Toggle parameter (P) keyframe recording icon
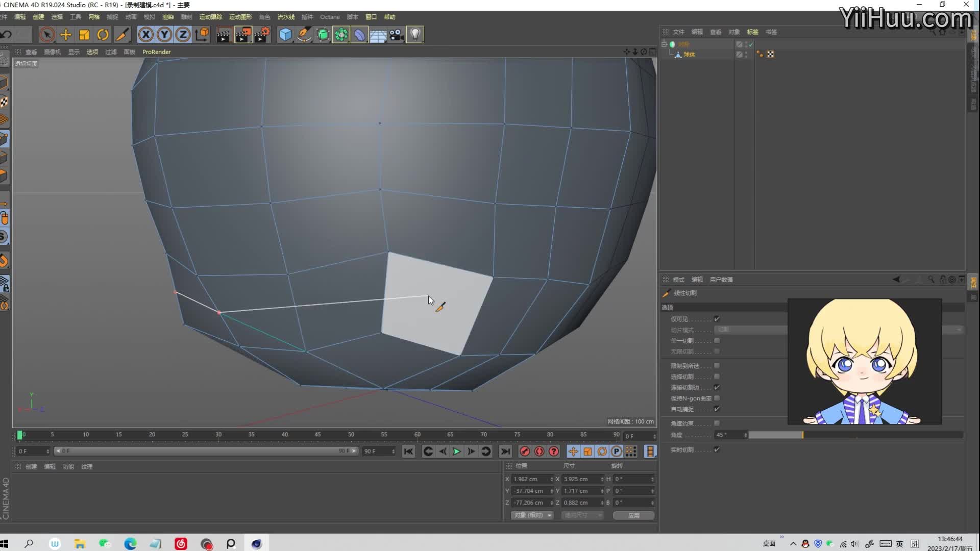This screenshot has width=980, height=551. click(x=617, y=452)
